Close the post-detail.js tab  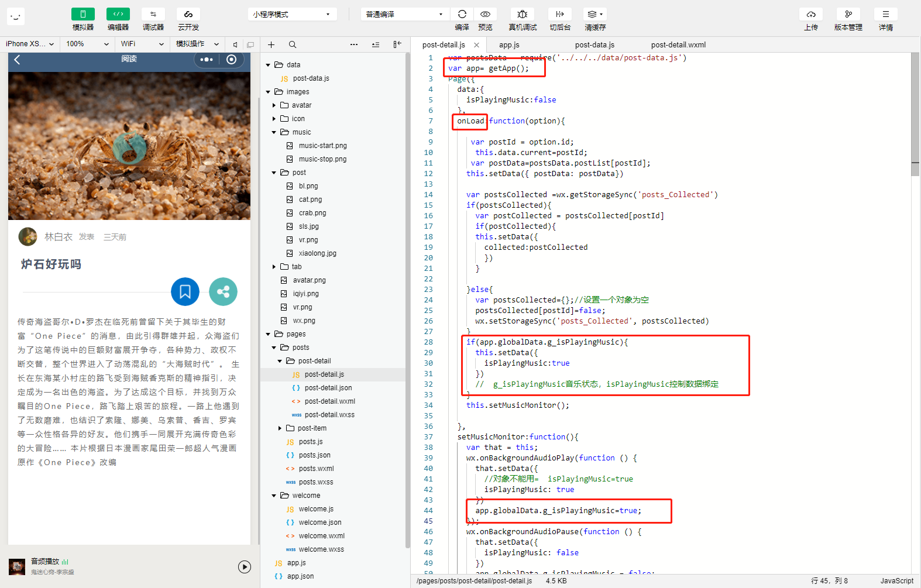(476, 45)
